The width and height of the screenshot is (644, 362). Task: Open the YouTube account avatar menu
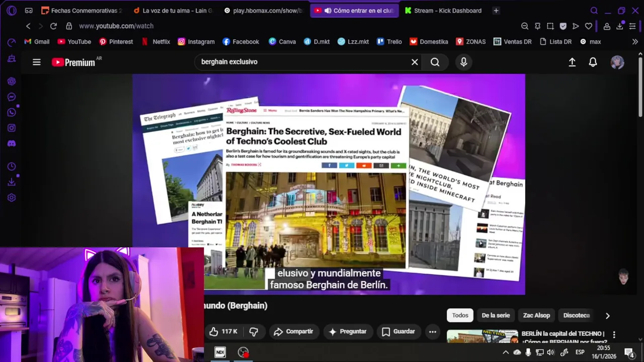click(617, 62)
